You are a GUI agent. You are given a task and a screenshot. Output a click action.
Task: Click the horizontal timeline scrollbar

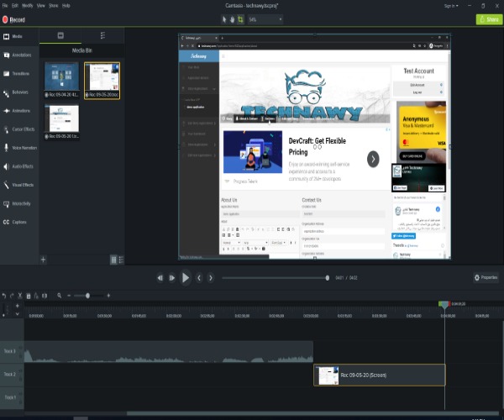pos(312,413)
